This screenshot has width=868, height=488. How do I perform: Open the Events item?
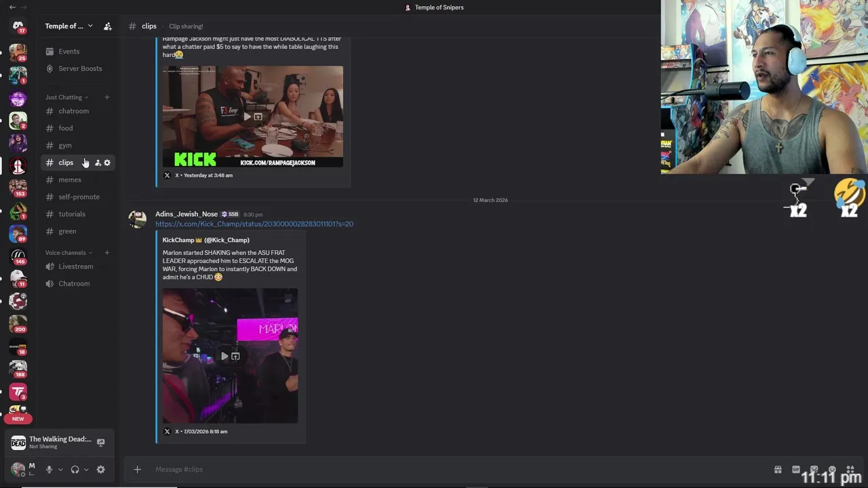click(77, 52)
